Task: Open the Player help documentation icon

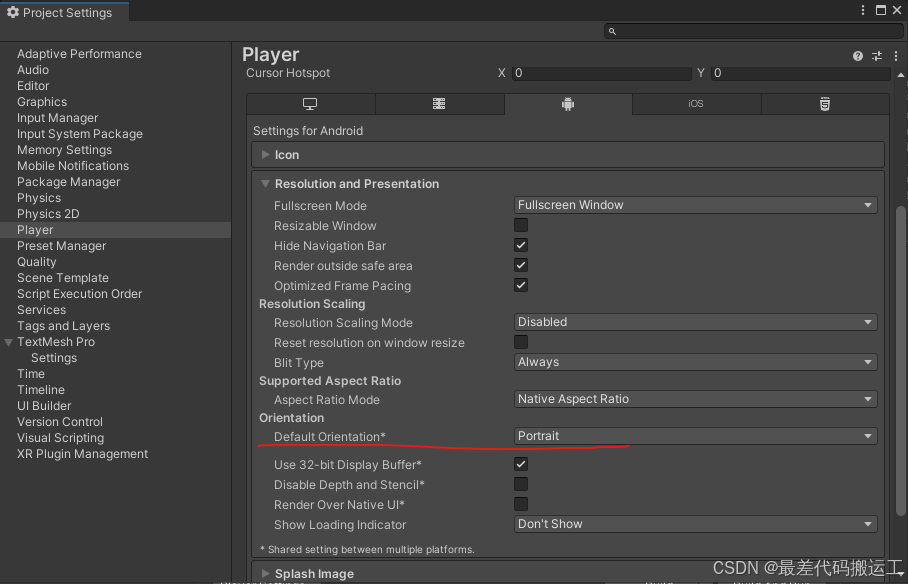Action: point(858,56)
